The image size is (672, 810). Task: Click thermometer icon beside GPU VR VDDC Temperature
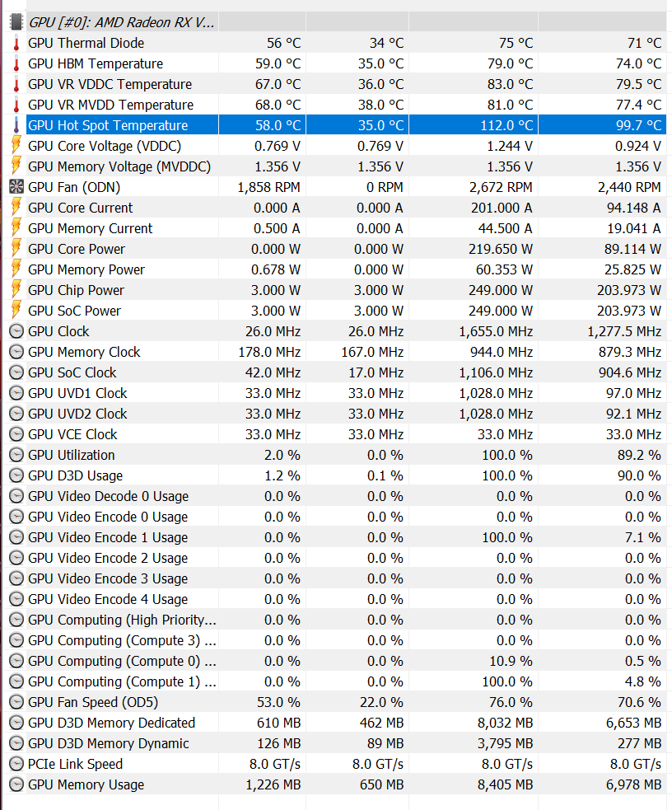tap(16, 84)
